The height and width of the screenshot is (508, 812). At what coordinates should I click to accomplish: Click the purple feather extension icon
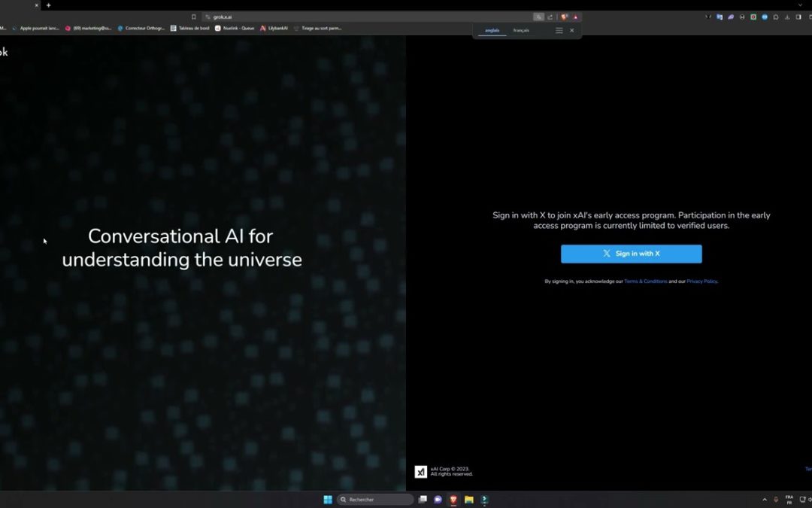point(731,17)
